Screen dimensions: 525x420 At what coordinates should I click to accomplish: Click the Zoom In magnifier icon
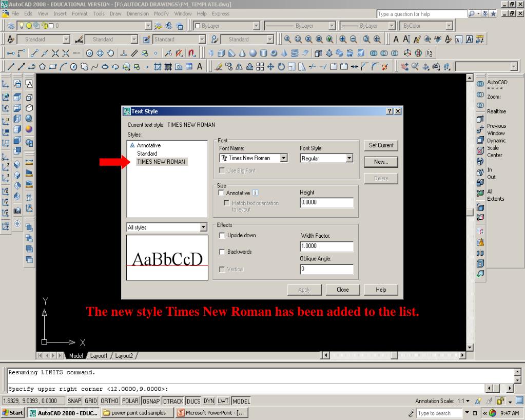click(x=342, y=39)
